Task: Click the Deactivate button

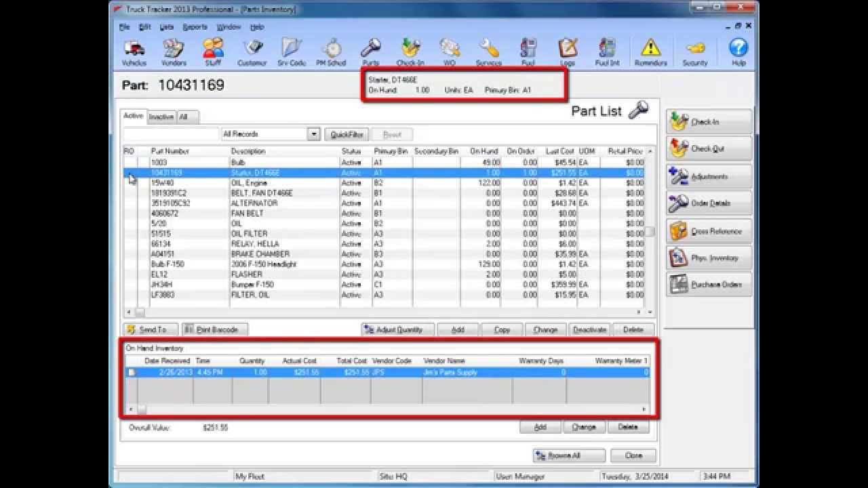Action: pos(589,329)
